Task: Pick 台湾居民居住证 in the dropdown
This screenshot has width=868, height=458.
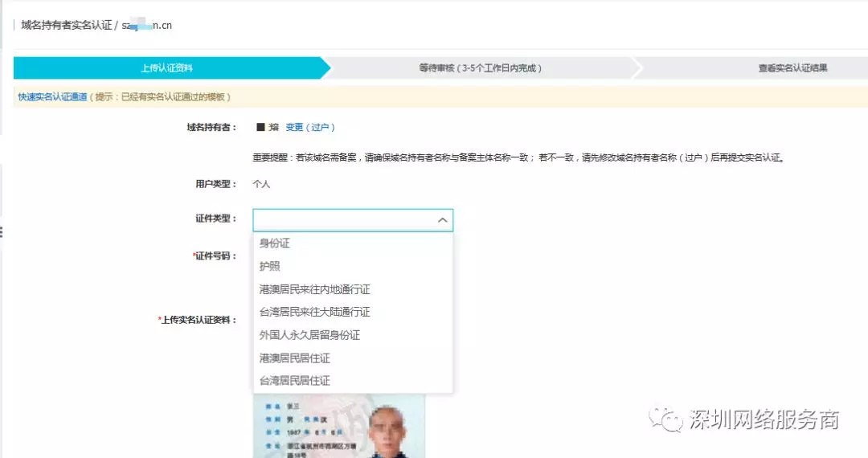Action: [294, 381]
